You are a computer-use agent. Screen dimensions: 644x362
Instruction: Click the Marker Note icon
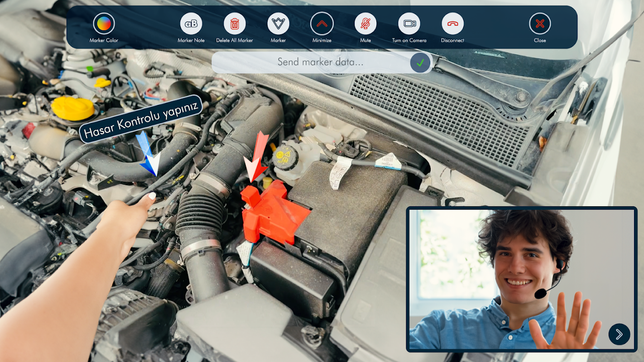click(x=191, y=24)
